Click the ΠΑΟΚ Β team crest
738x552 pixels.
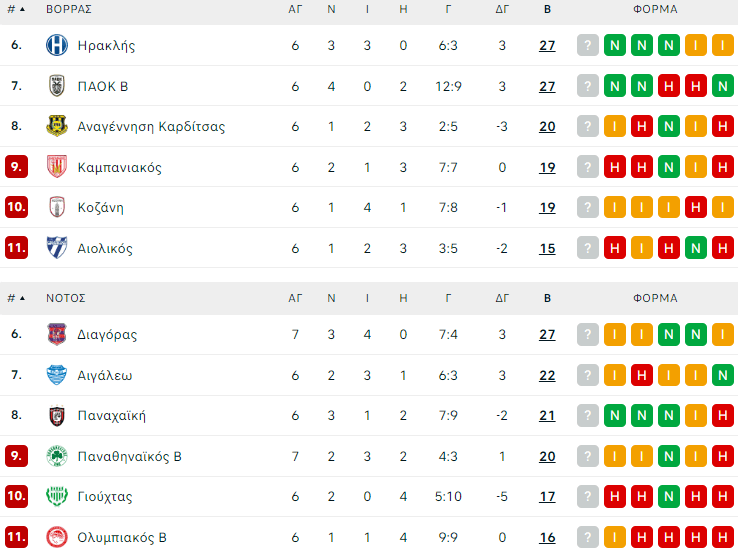pyautogui.click(x=57, y=86)
